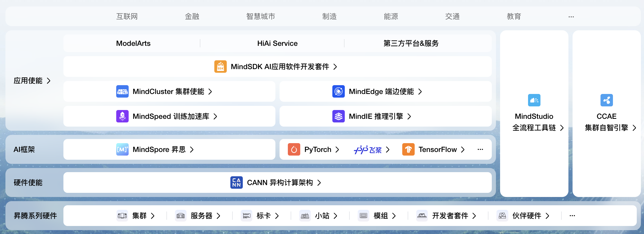
Task: Open the chevron after 标卡
Action: pos(277,216)
